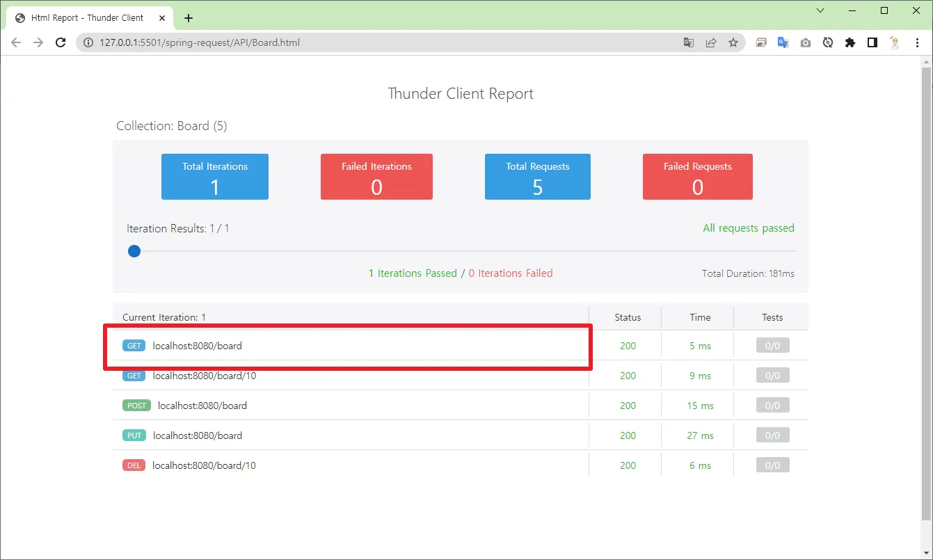Click the 0/0 tests badge in the 5 ms row

(772, 346)
